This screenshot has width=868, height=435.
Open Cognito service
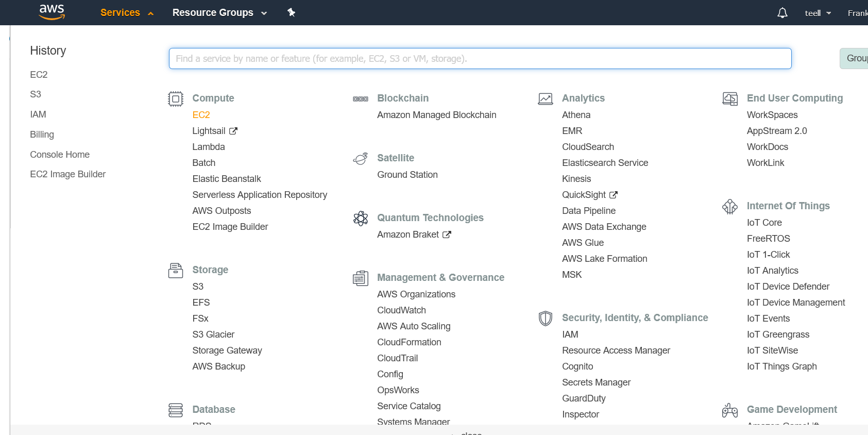(577, 366)
